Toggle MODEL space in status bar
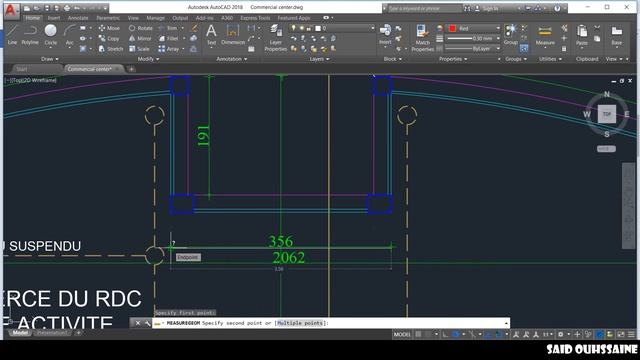 402,334
